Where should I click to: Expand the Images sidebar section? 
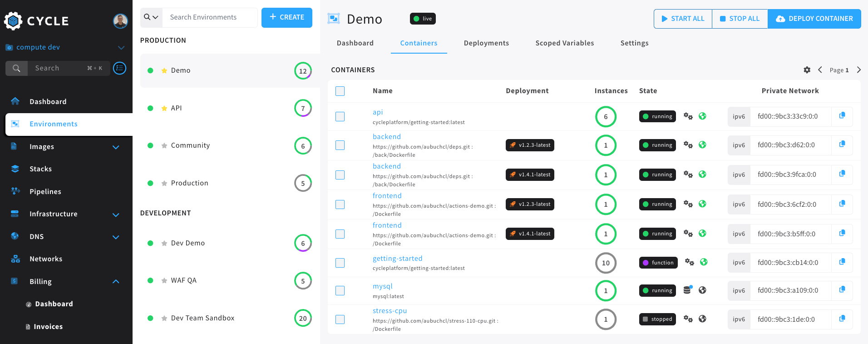coord(116,147)
